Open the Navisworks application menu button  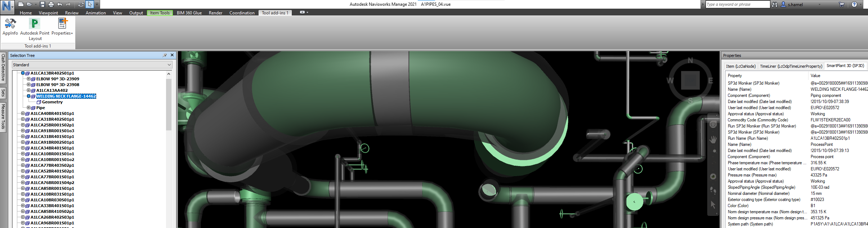7,6
